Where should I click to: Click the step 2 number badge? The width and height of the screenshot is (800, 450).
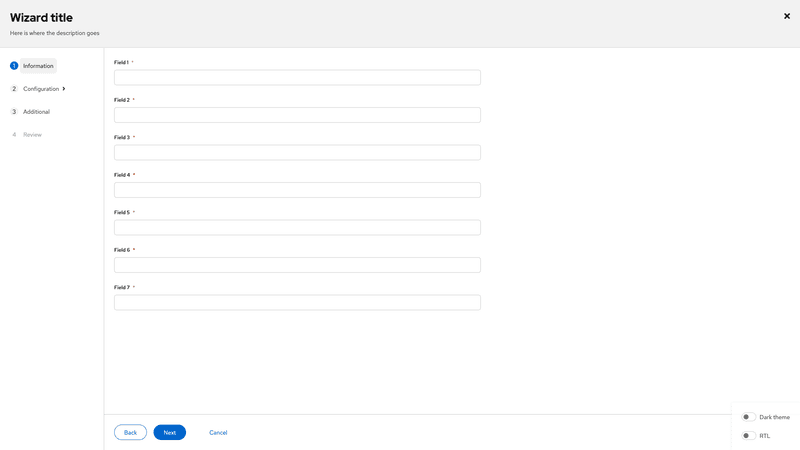point(14,89)
